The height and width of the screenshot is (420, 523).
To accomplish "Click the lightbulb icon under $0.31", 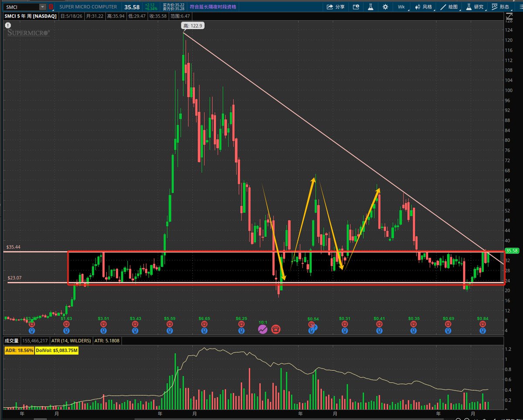I will tap(344, 331).
